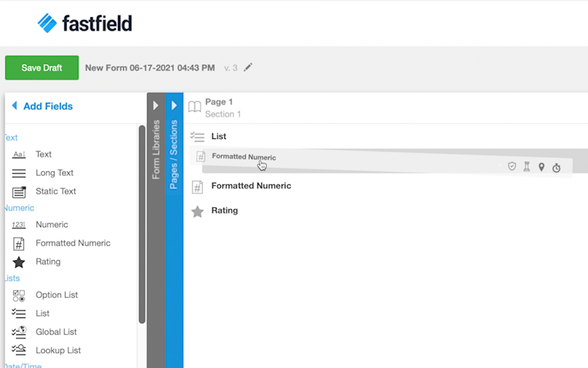Screen dimensions: 588x368
Task: Click the field list scrollbar
Action: click(142, 223)
